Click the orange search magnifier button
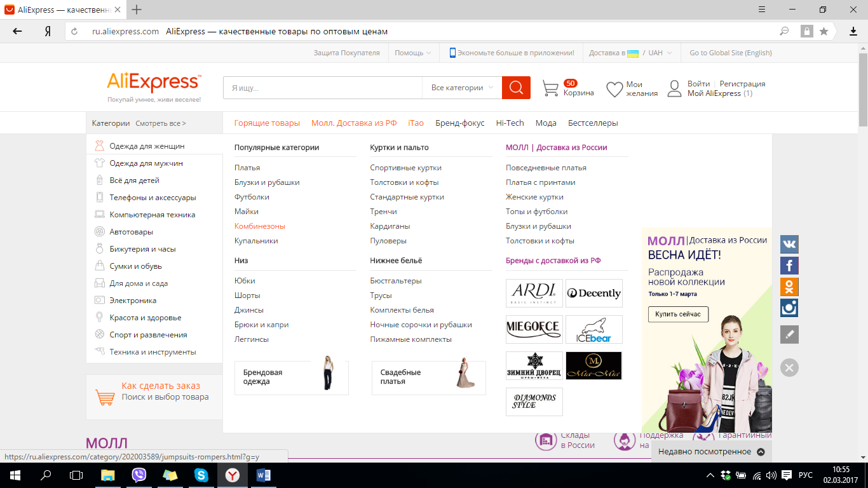 pos(516,88)
